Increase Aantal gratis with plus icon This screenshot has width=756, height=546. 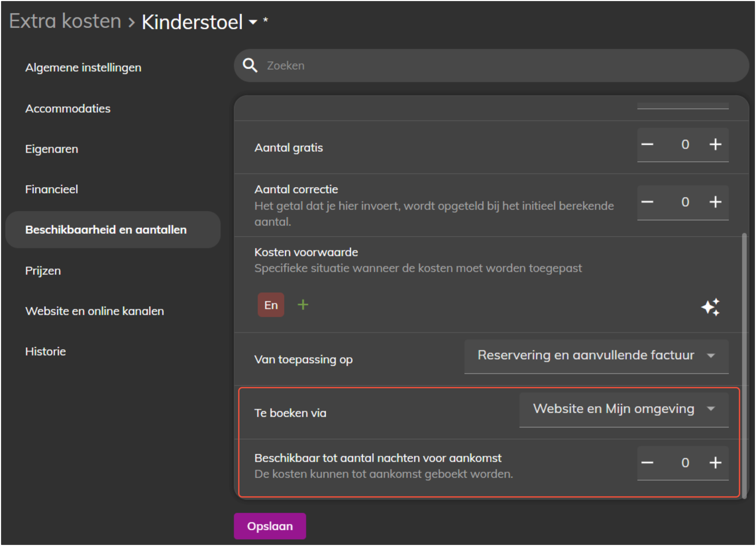(x=715, y=144)
